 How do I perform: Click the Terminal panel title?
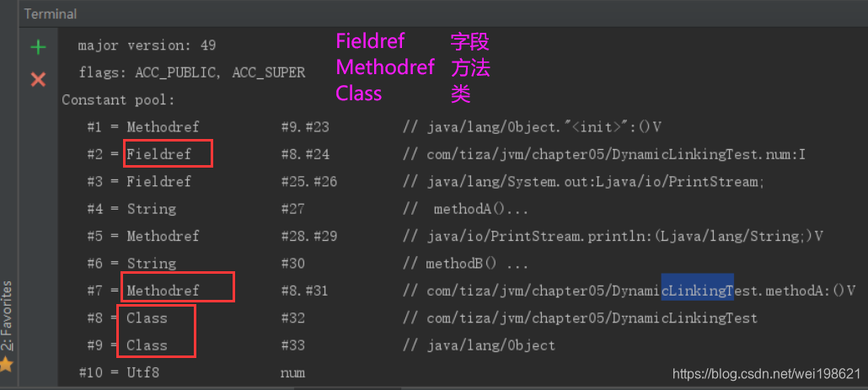(51, 13)
